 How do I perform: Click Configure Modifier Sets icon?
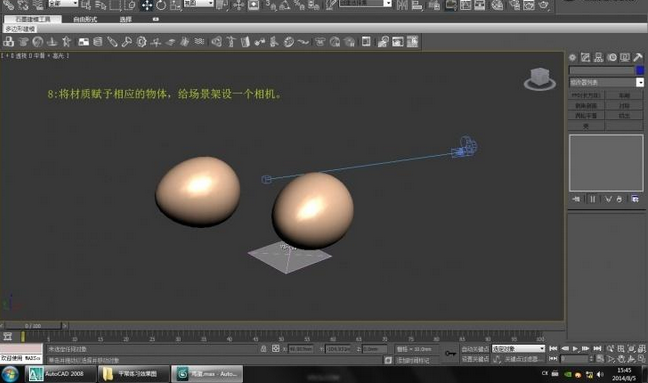[635, 199]
